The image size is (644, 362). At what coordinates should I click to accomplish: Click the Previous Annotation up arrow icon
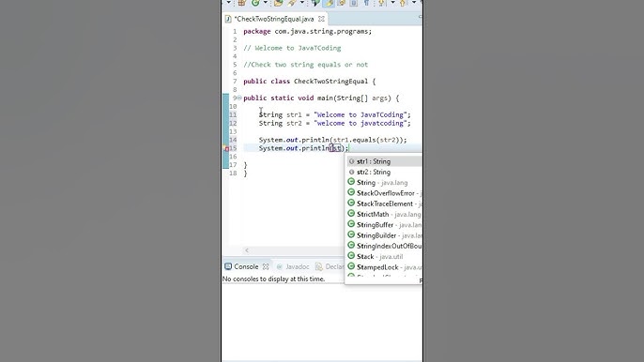403,3
